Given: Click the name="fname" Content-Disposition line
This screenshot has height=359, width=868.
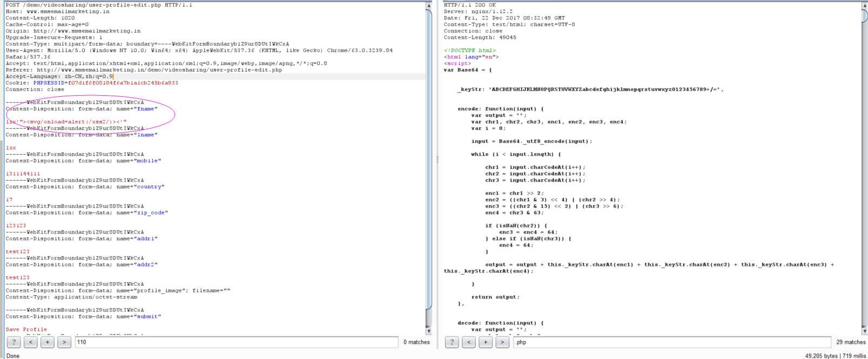Looking at the screenshot, I should (82, 109).
